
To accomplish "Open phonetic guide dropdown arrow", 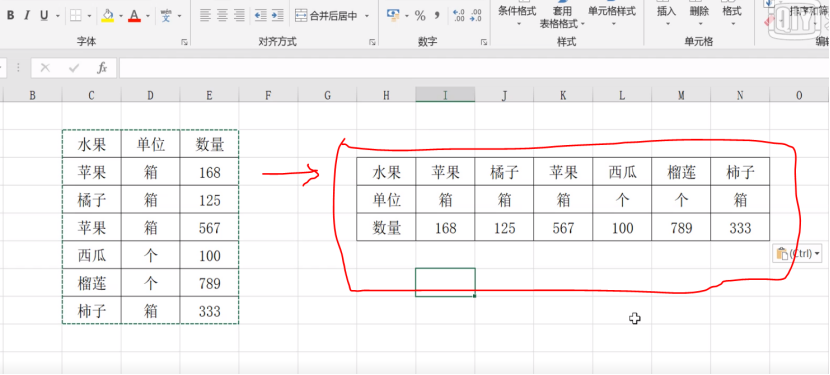I will [179, 16].
